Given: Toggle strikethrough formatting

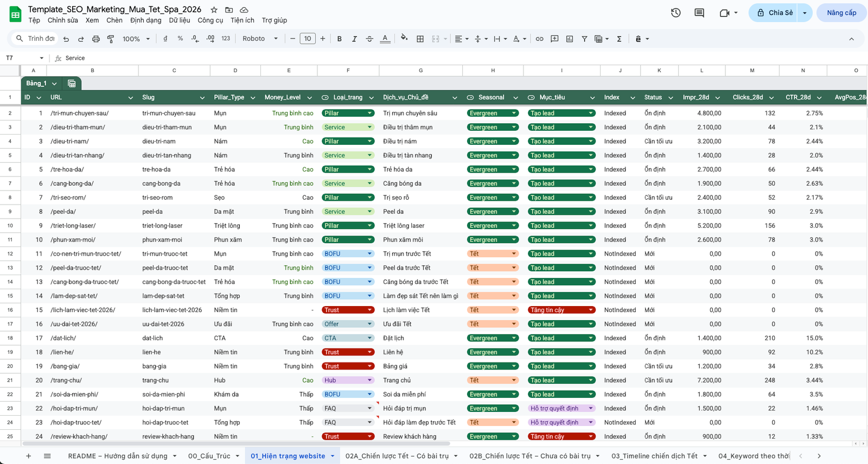Looking at the screenshot, I should pyautogui.click(x=369, y=39).
